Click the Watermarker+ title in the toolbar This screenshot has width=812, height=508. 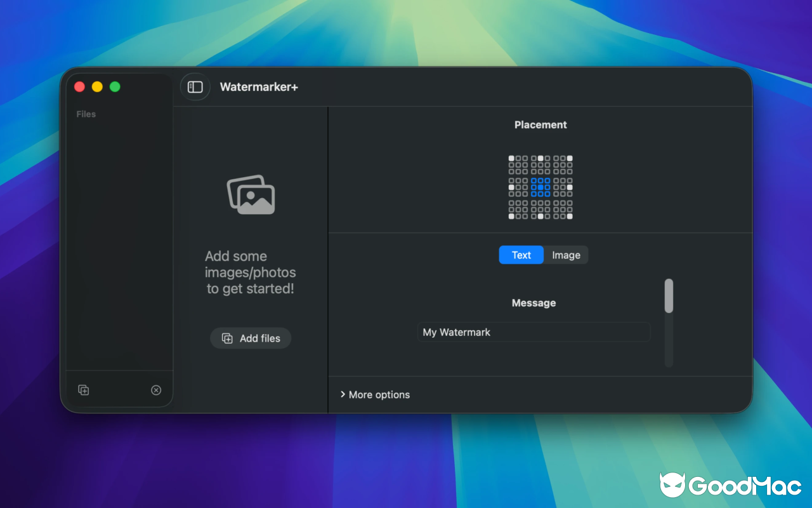pyautogui.click(x=259, y=87)
